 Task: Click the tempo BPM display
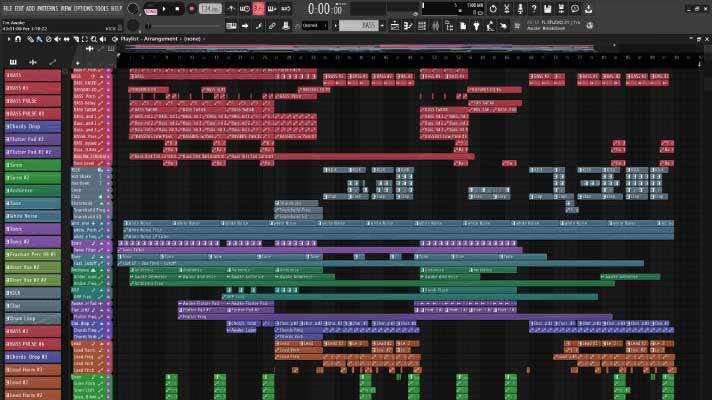tap(209, 8)
